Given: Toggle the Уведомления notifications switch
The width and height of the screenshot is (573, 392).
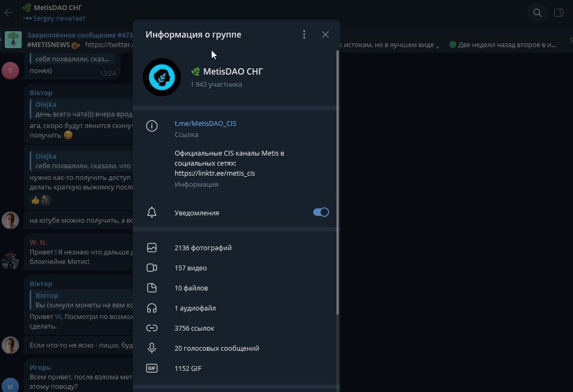Looking at the screenshot, I should tap(321, 212).
